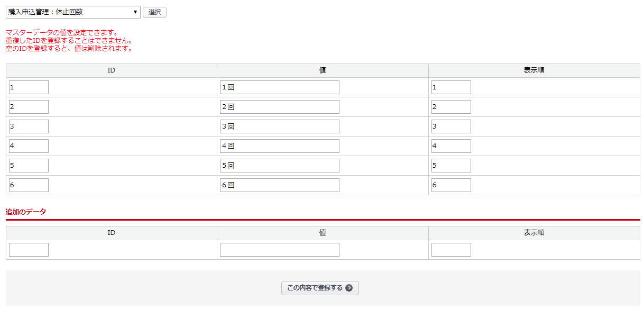Click the value field containing 3回
Screen dimensions: 644x309
(x=279, y=126)
